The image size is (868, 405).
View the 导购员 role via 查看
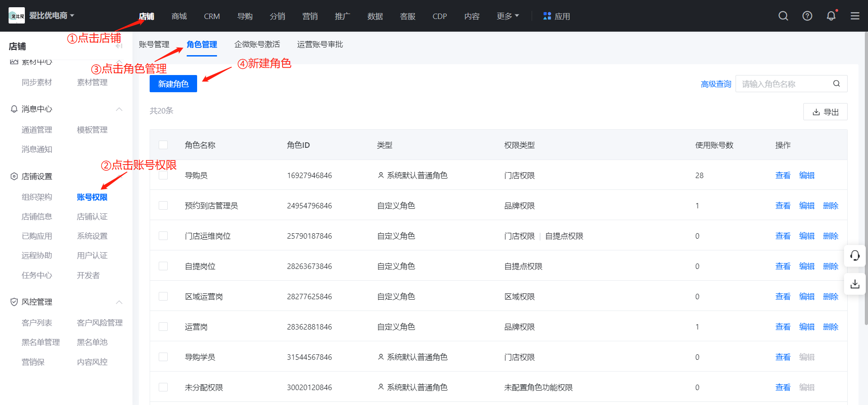(783, 175)
